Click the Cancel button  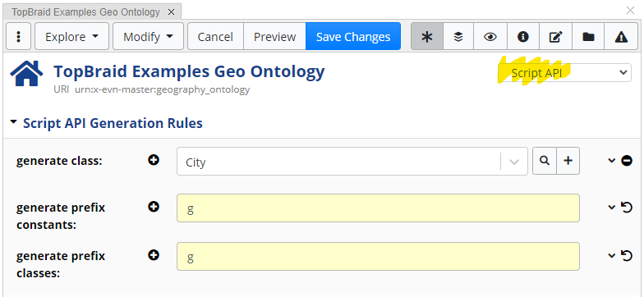[x=215, y=36]
